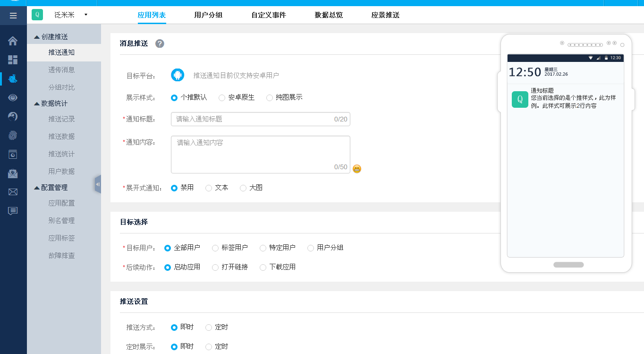Select 打开链接 follow-up action
Image resolution: width=644 pixels, height=354 pixels.
click(x=215, y=268)
